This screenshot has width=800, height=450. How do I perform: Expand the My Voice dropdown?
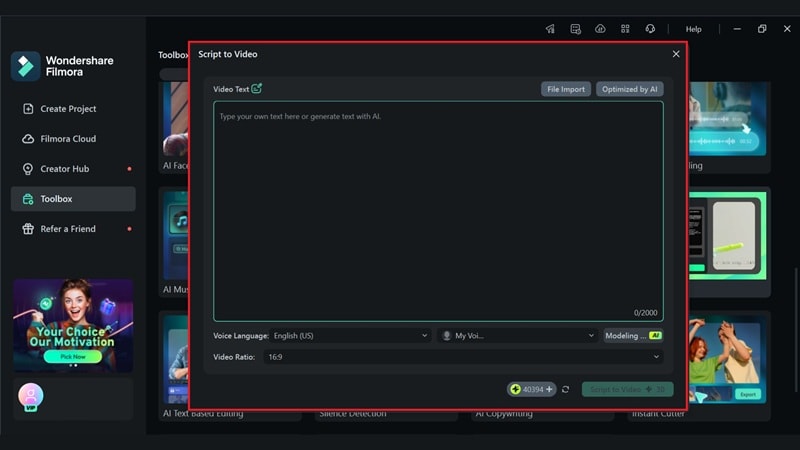click(x=517, y=336)
